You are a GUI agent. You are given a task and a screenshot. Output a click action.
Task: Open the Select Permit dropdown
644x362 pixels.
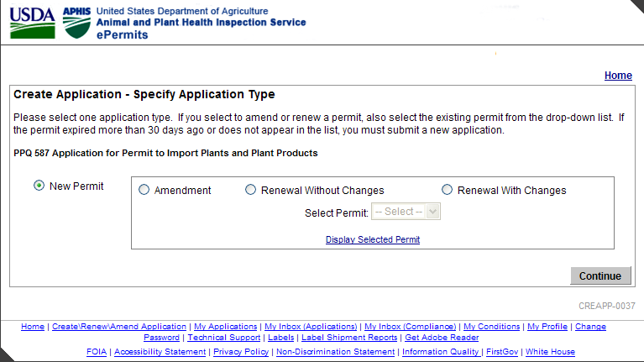406,212
